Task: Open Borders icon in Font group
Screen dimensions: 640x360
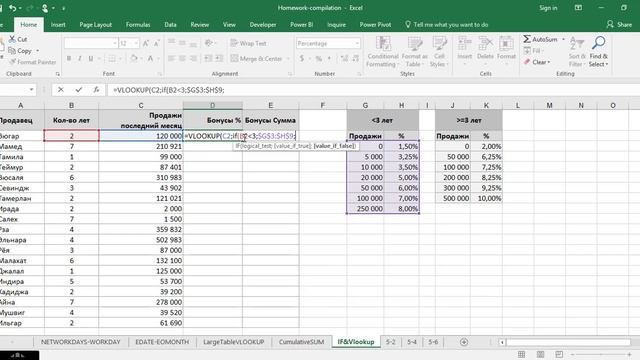Action: tap(112, 59)
